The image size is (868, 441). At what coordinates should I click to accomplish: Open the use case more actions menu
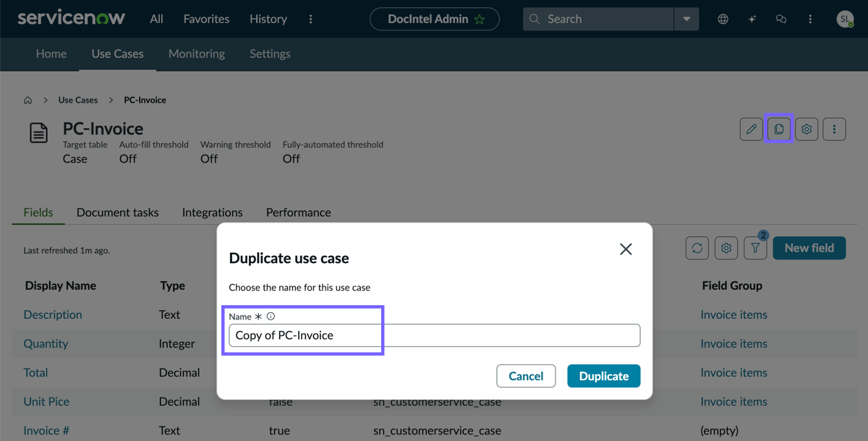834,129
